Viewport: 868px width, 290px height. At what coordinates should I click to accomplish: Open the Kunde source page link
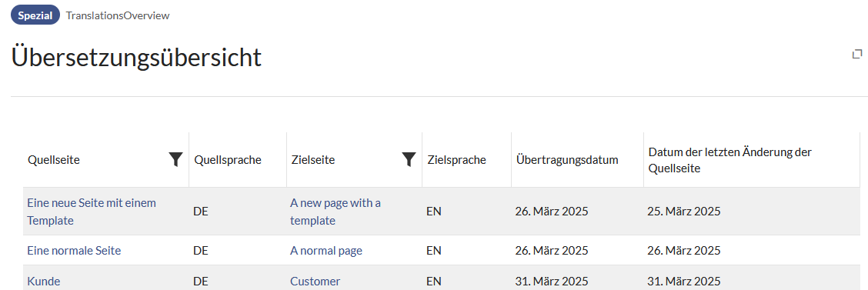pyautogui.click(x=44, y=281)
